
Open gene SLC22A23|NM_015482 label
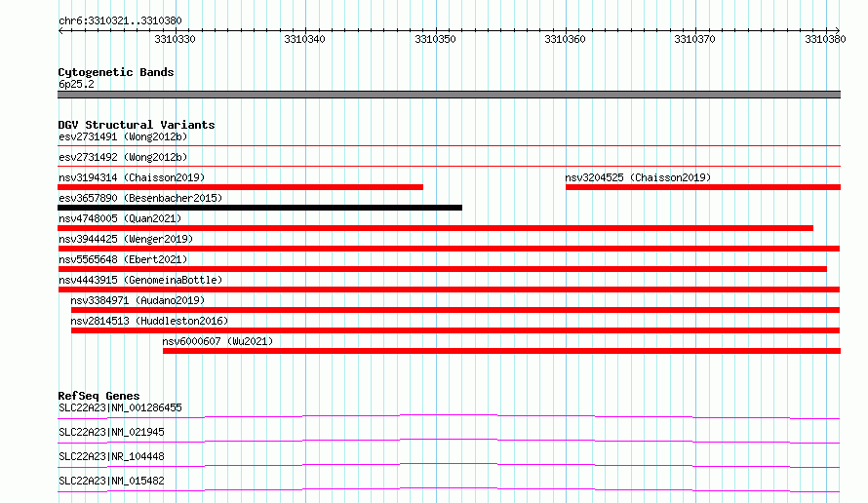point(111,481)
